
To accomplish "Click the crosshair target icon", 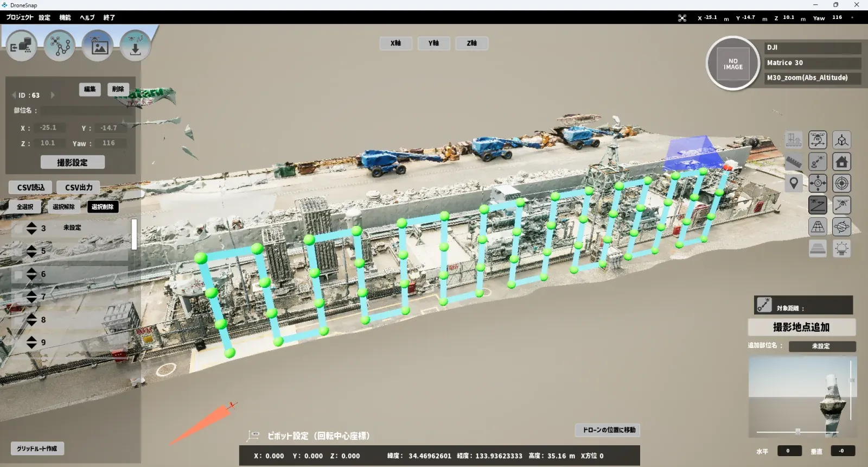I will tap(841, 184).
